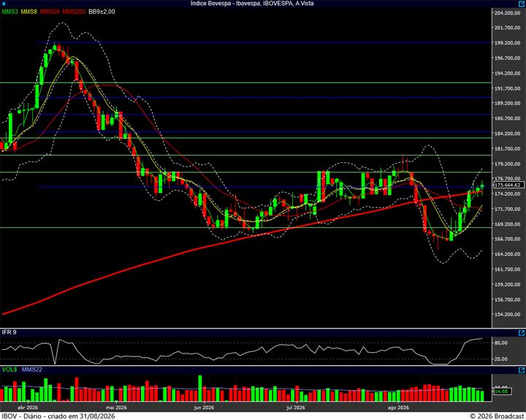Click the IFR 9 indicator title

pyautogui.click(x=9, y=332)
